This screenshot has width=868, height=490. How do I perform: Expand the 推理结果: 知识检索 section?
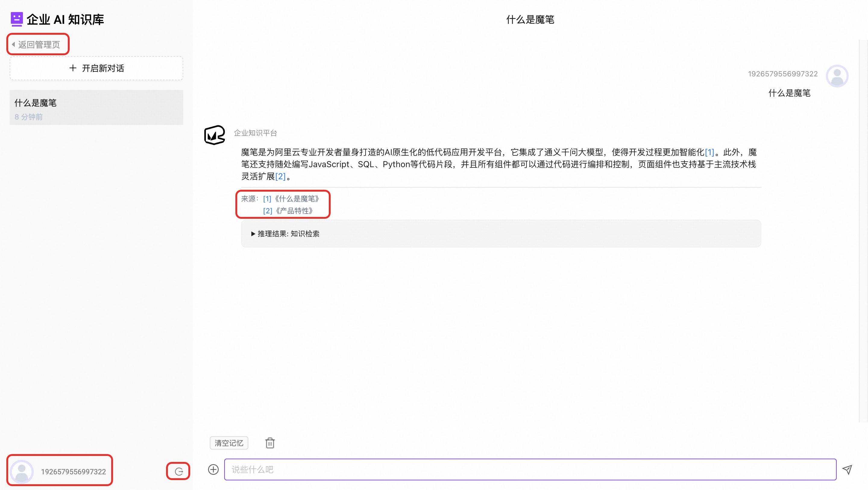[x=285, y=234]
